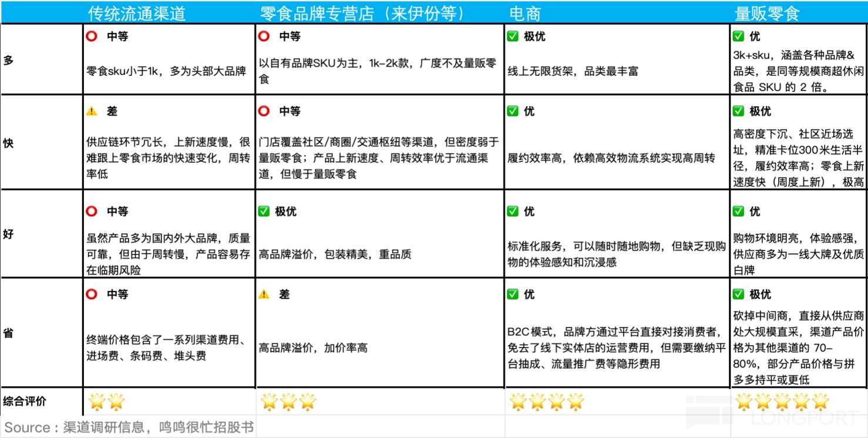Click the green checkmark icon in 电商 快 row
This screenshot has height=438, width=868.
click(x=513, y=111)
